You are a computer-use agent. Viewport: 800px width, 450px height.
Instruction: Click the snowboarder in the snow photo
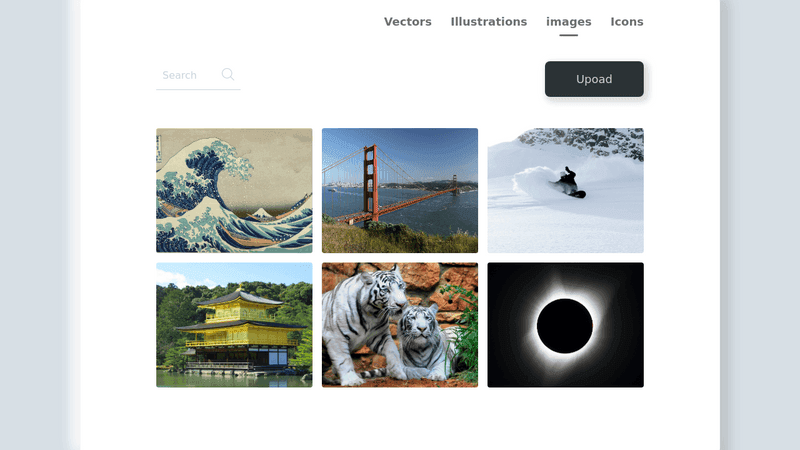point(569,182)
